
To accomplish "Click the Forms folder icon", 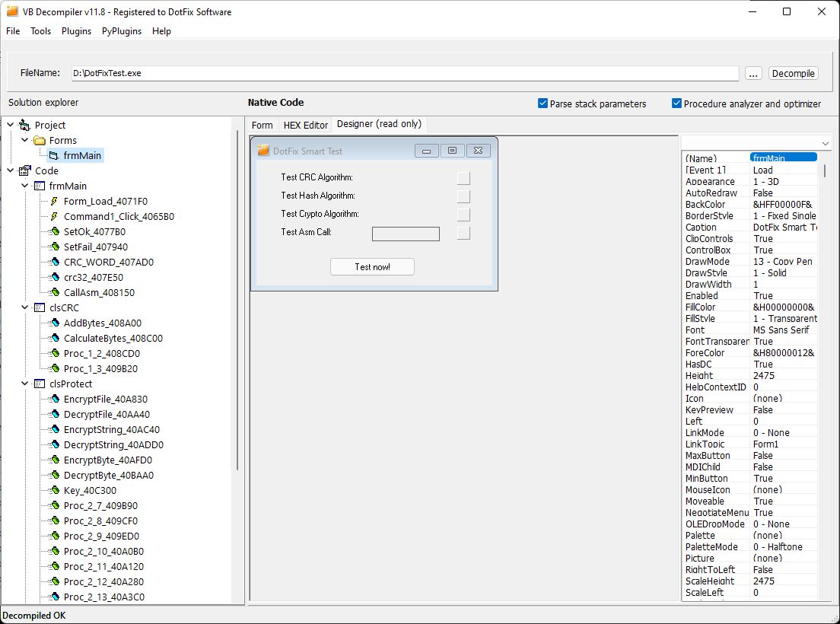I will click(39, 140).
